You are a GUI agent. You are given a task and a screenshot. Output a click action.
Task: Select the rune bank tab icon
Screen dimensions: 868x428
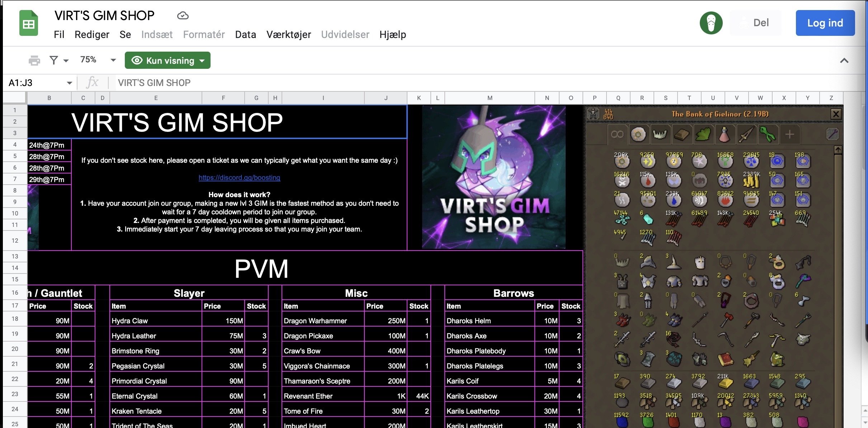(638, 134)
